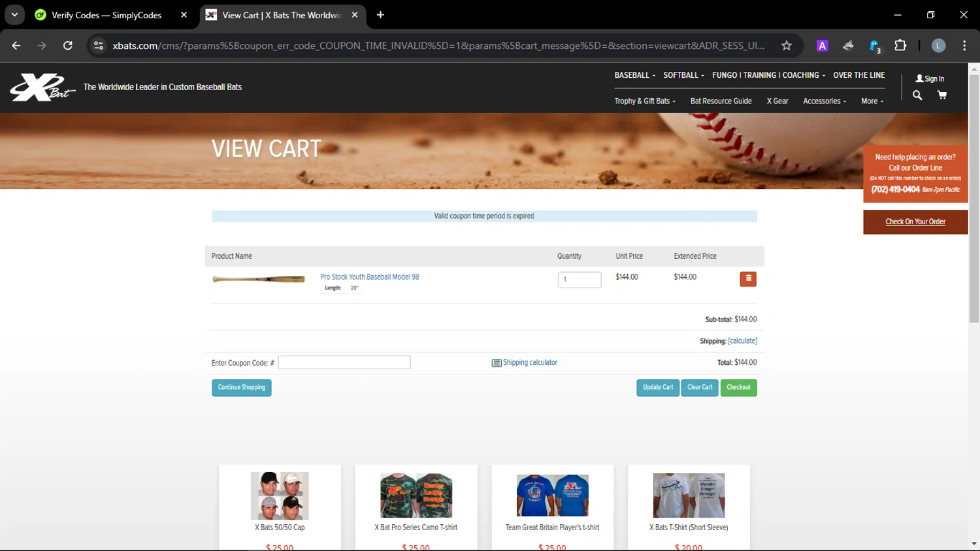Click Check On Your Order link
Viewport: 980px width, 551px height.
[x=915, y=222]
